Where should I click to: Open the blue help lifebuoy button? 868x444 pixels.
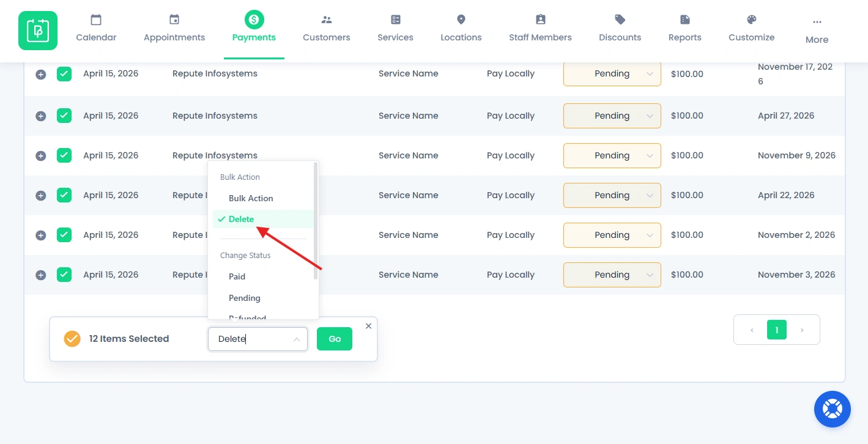(x=833, y=409)
